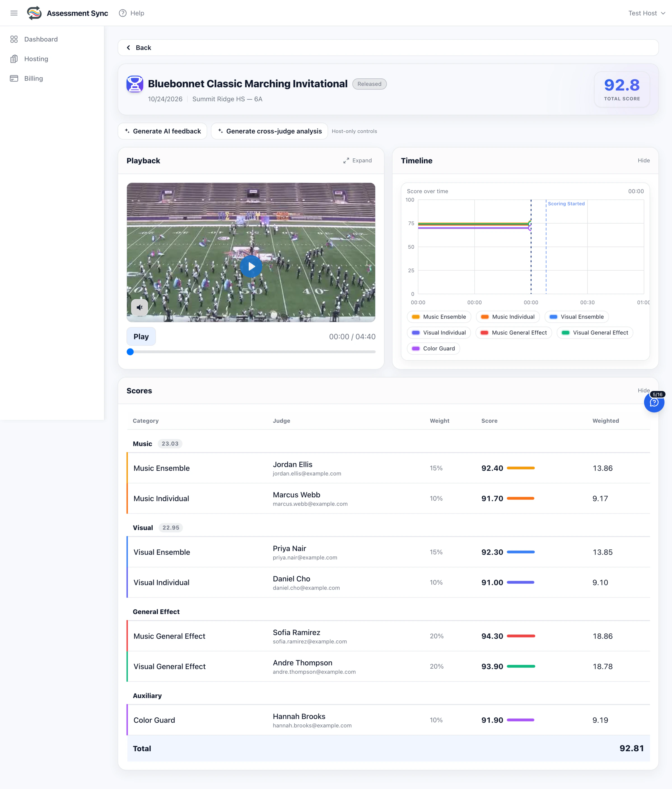Open the floating help chat icon

point(654,402)
